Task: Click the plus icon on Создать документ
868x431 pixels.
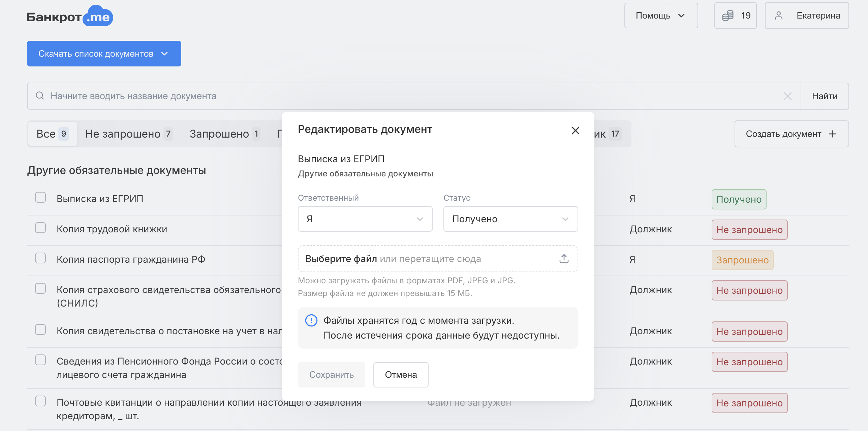Action: 832,134
